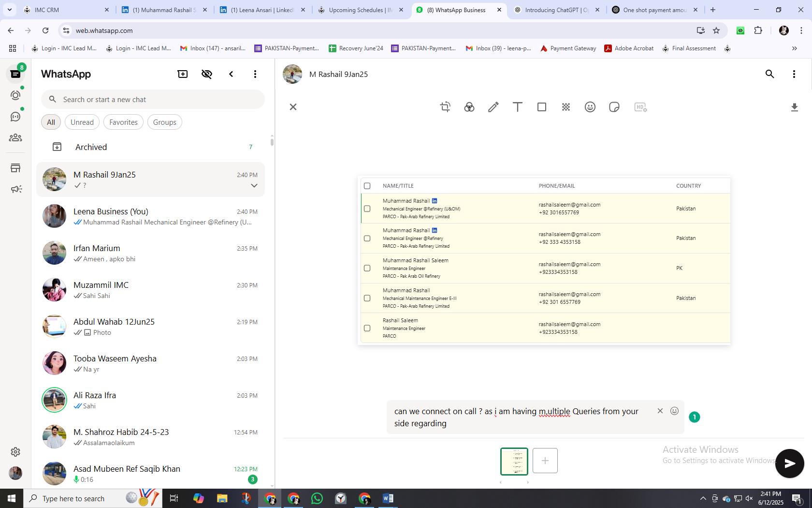
Task: Click the HD quality settings icon
Action: (640, 107)
